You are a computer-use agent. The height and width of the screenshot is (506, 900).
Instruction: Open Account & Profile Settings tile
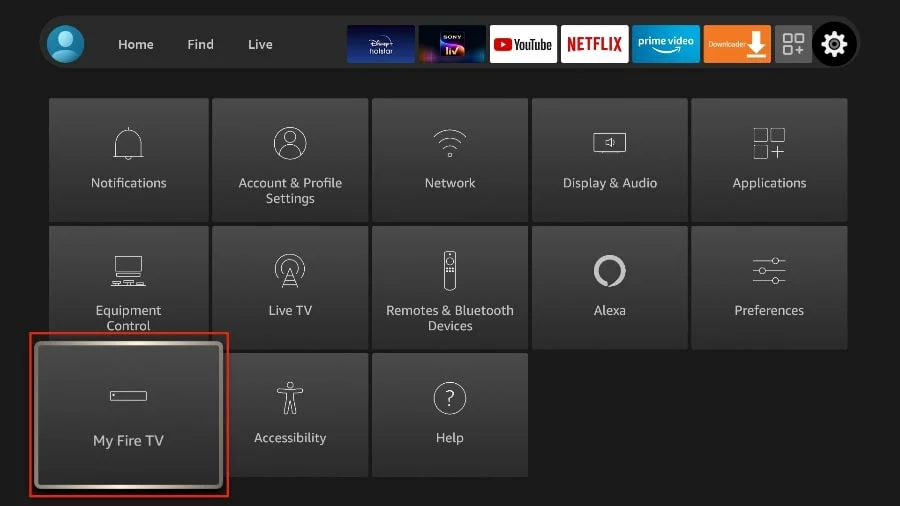point(290,159)
